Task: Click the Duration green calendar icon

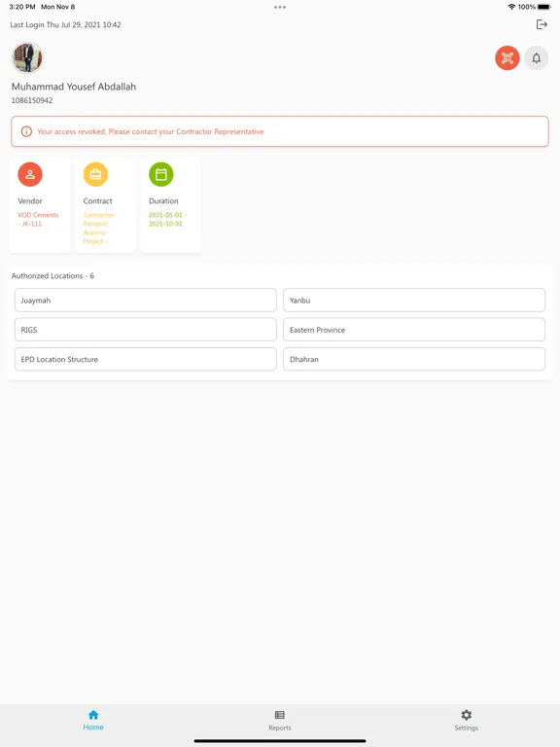Action: [x=161, y=174]
